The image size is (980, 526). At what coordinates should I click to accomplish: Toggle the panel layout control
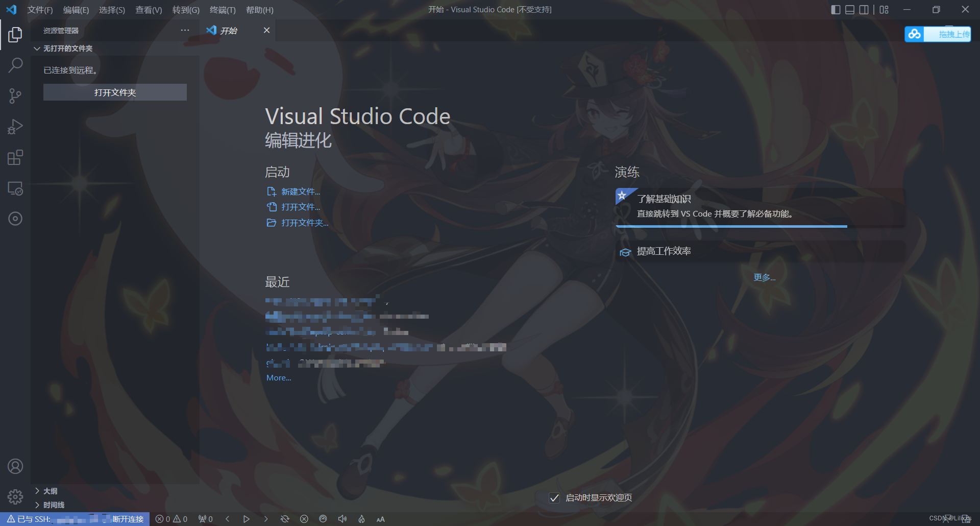click(x=849, y=9)
